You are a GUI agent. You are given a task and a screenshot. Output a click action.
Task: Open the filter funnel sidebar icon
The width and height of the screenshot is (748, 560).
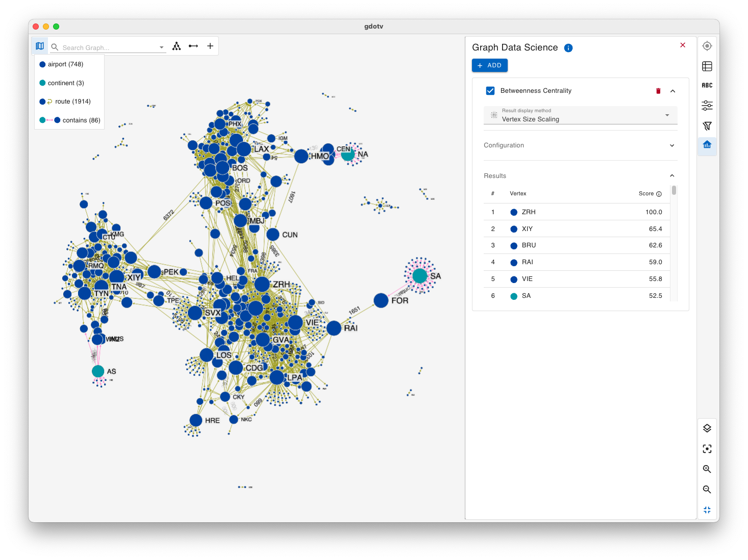tap(707, 126)
